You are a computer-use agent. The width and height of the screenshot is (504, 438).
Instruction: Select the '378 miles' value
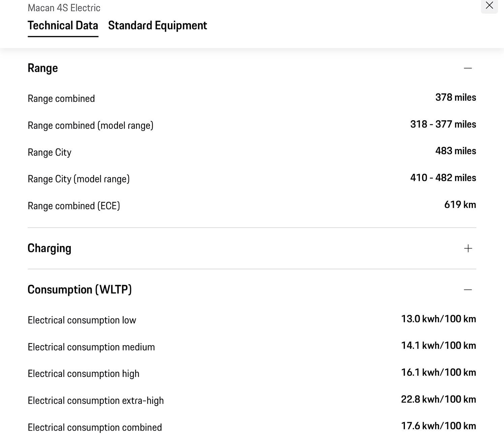click(x=456, y=97)
